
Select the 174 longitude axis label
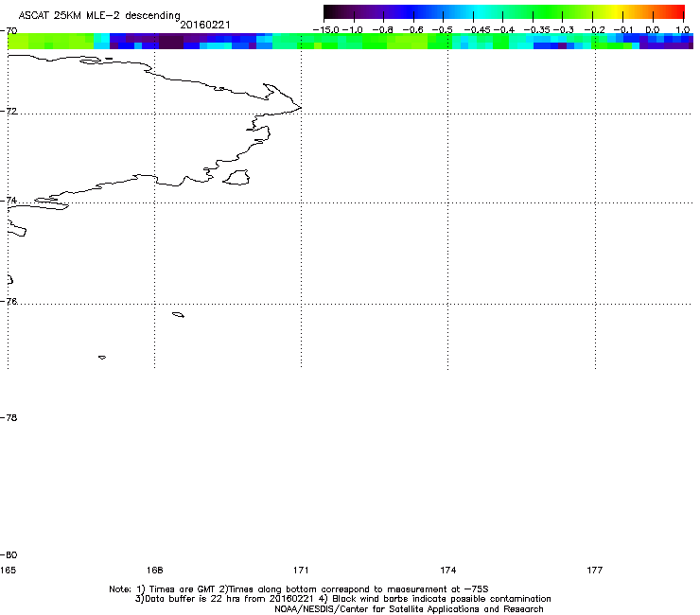(x=447, y=570)
